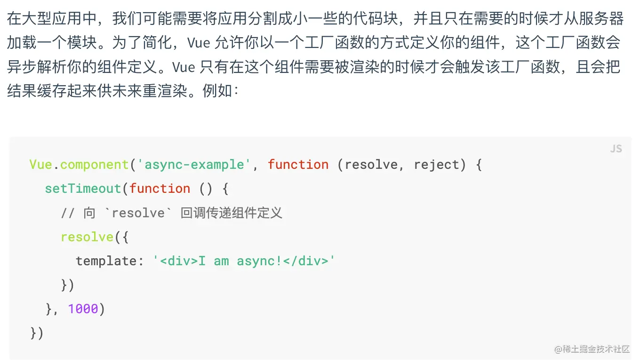Click the JS language label in code block
This screenshot has width=640, height=364.
tap(616, 149)
